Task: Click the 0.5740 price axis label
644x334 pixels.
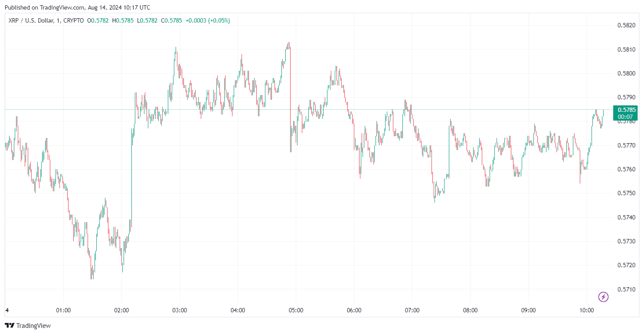Action: click(x=626, y=217)
